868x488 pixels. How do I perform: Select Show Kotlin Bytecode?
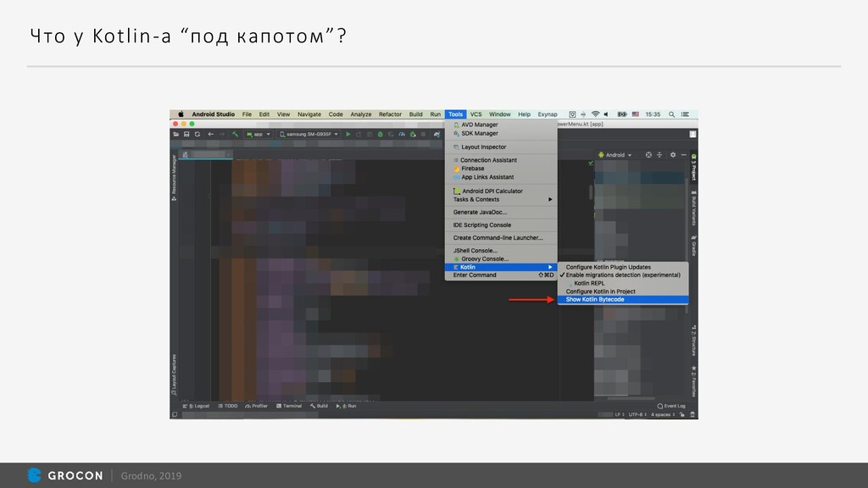[623, 299]
